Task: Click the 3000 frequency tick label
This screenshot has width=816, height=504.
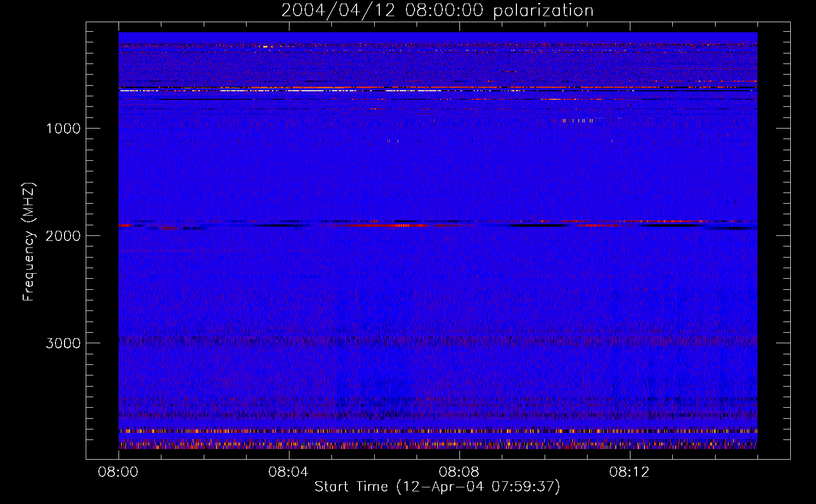Action: click(63, 343)
